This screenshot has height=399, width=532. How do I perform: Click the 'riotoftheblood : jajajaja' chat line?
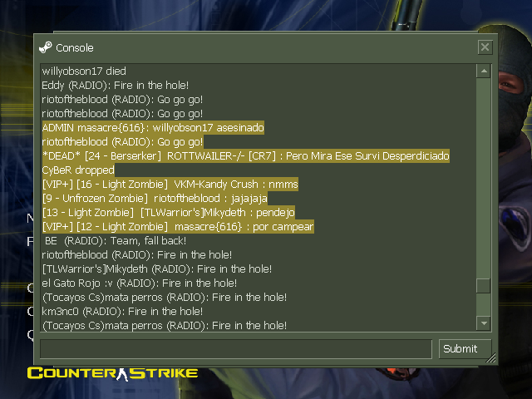tap(155, 199)
